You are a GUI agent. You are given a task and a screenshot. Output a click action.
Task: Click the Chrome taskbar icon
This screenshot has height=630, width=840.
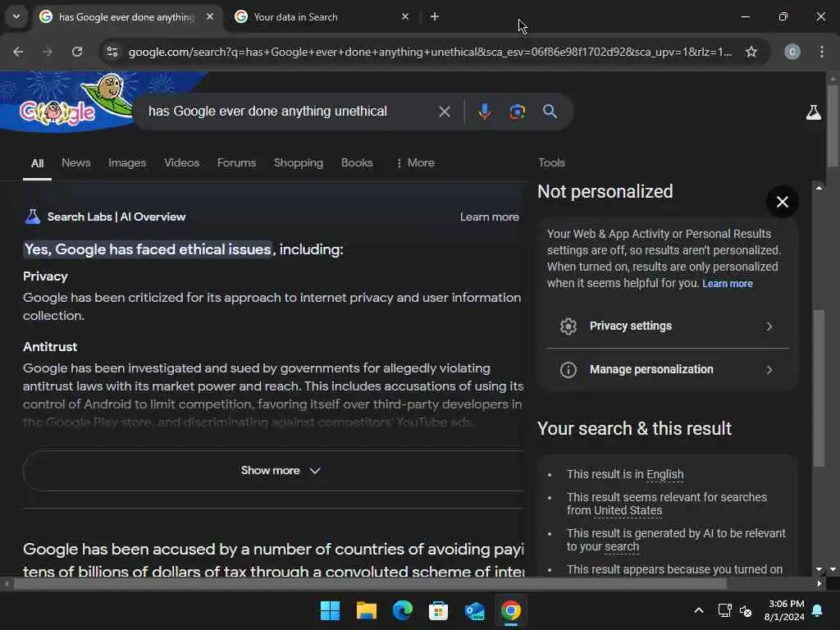[x=510, y=610]
